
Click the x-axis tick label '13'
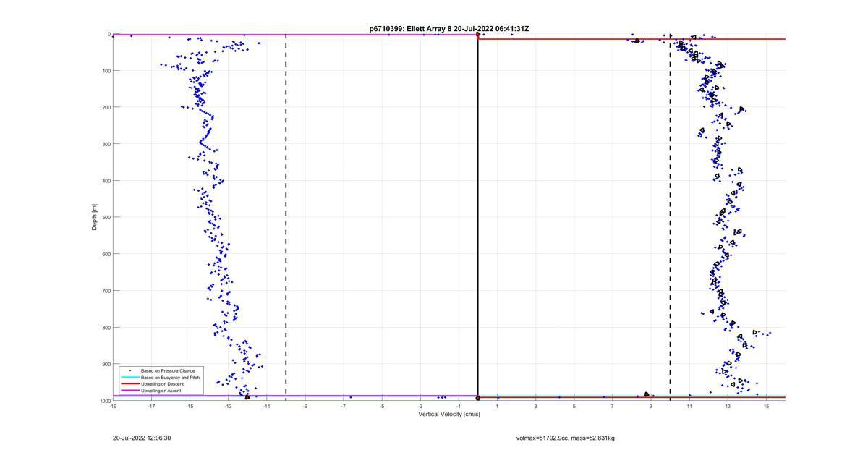pos(728,407)
